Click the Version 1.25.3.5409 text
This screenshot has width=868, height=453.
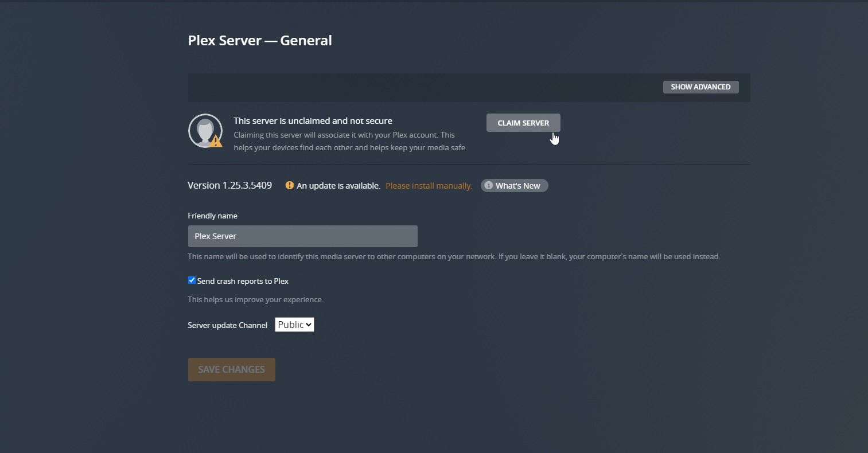(x=229, y=185)
